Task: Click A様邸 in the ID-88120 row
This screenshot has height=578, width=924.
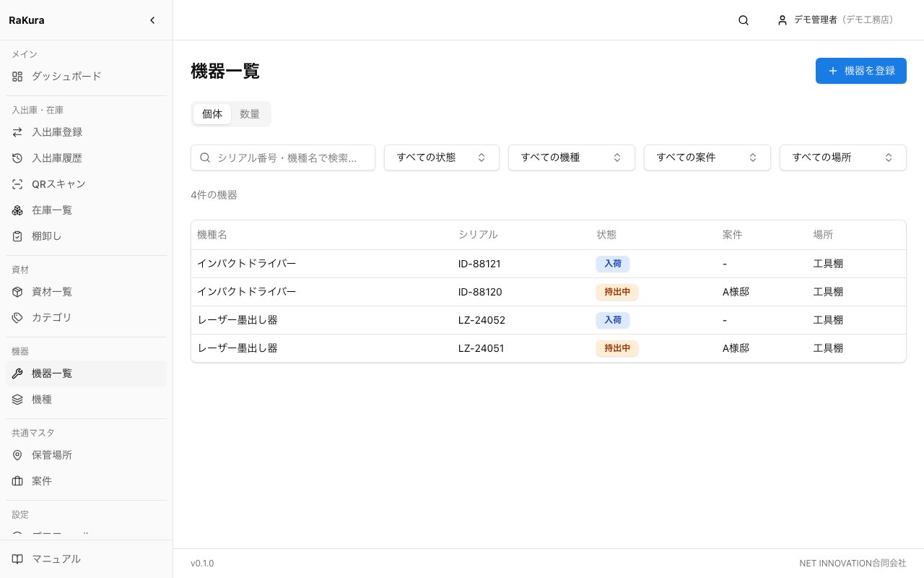Action: (x=736, y=292)
